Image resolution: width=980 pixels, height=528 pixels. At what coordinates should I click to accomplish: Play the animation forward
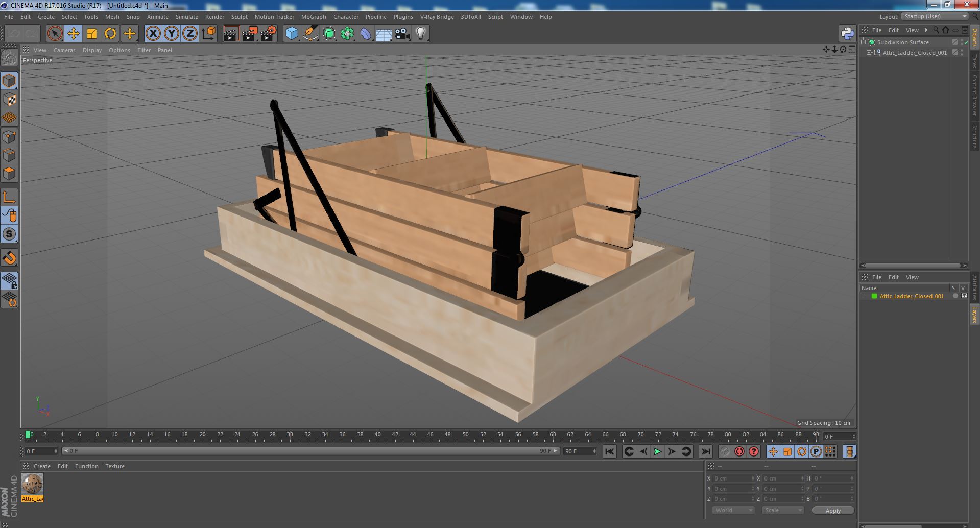pos(658,451)
